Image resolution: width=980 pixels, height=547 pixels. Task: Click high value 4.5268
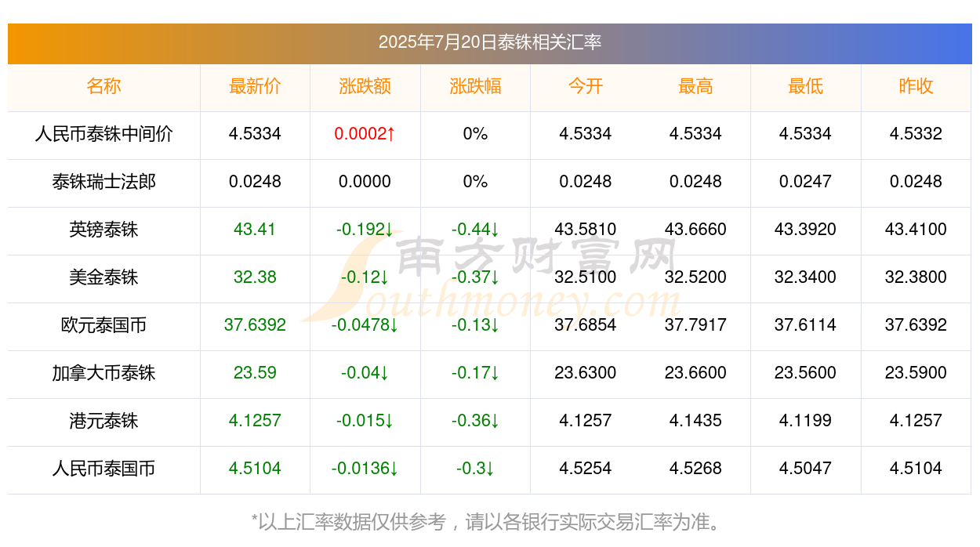click(x=695, y=469)
